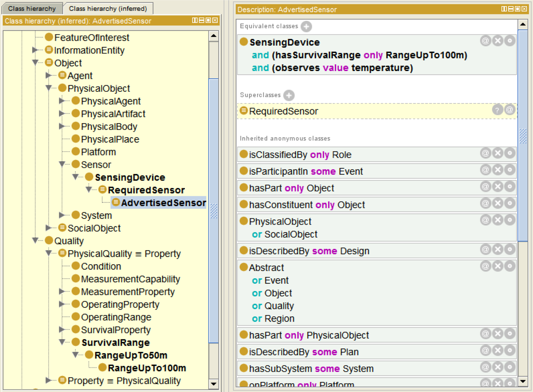This screenshot has height=392, width=533.
Task: Select RequiredSensor in the class tree
Action: [146, 190]
